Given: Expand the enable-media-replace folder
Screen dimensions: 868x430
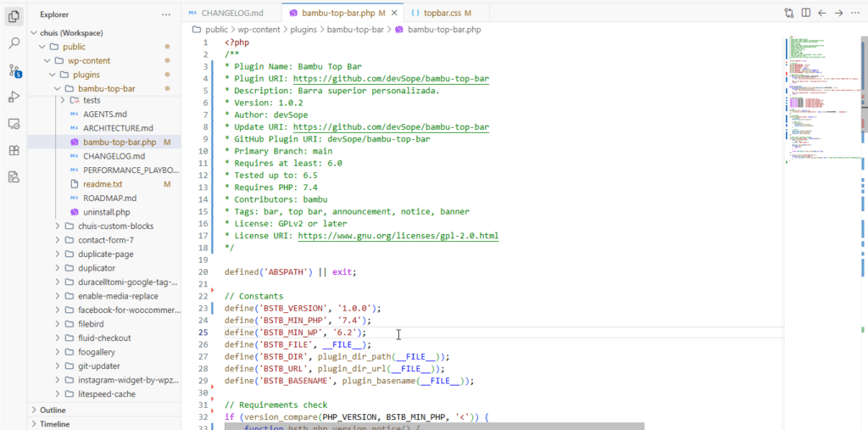Looking at the screenshot, I should point(58,296).
